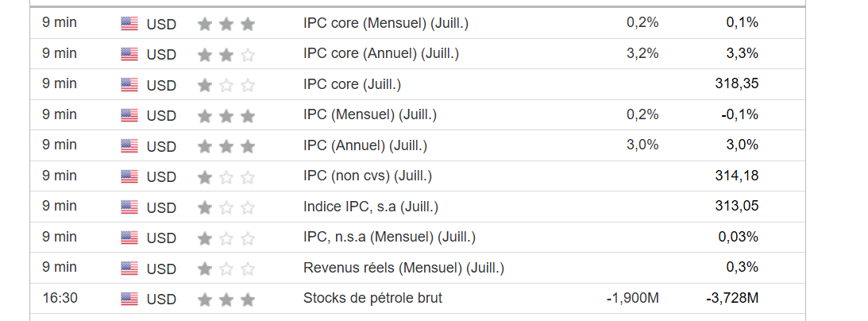Click the -1,900M forecast for crude oil stocks
The height and width of the screenshot is (321, 868).
tap(632, 298)
